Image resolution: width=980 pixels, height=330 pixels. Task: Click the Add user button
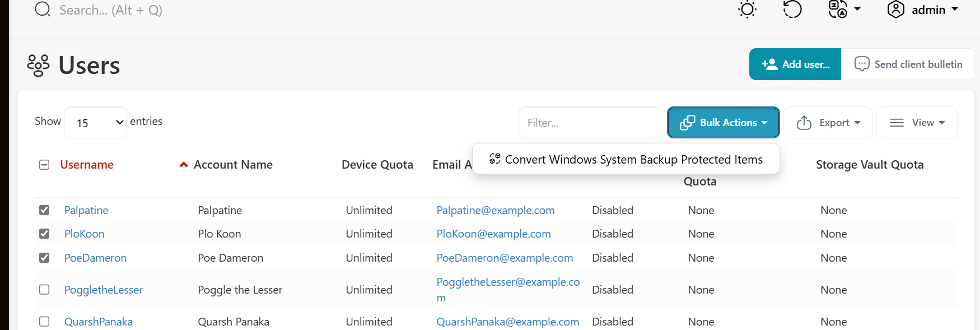(795, 64)
